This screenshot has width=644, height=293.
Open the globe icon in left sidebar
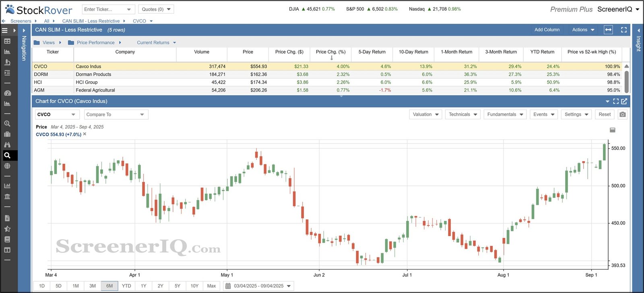7,166
